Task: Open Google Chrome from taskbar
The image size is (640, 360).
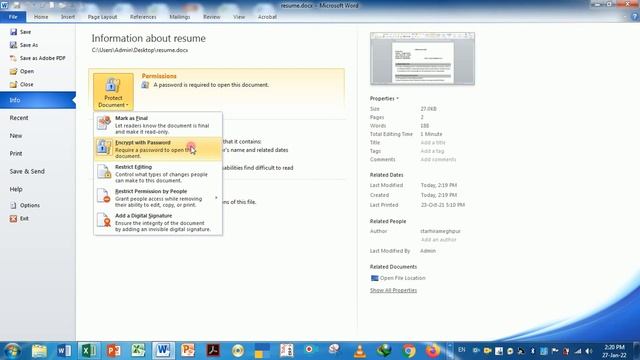Action: (x=409, y=351)
